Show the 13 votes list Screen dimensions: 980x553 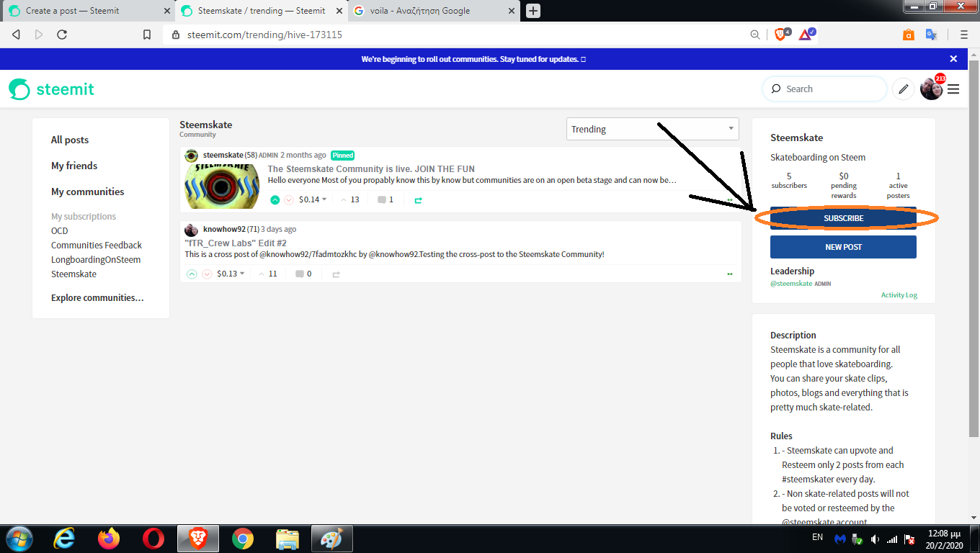coord(349,199)
